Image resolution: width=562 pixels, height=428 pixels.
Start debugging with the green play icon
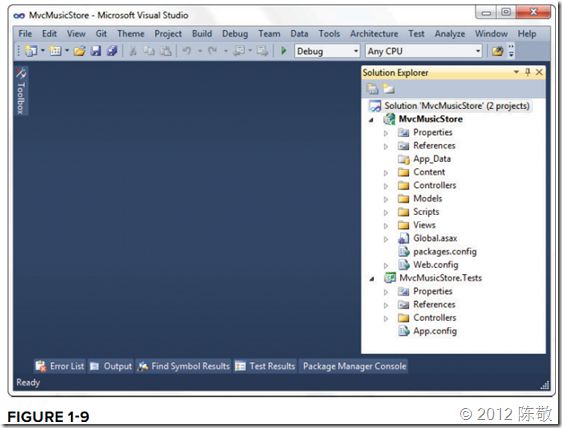pyautogui.click(x=284, y=51)
